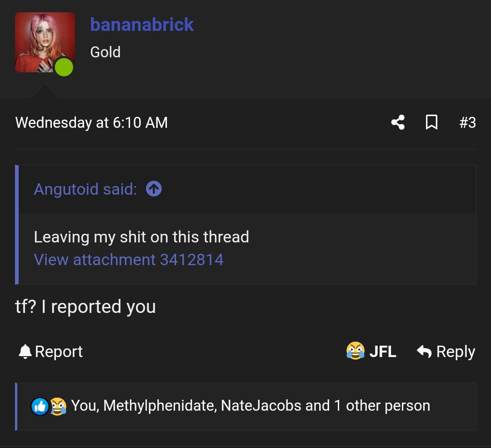
Task: Click bananabrick's avatar picture
Action: pyautogui.click(x=45, y=42)
